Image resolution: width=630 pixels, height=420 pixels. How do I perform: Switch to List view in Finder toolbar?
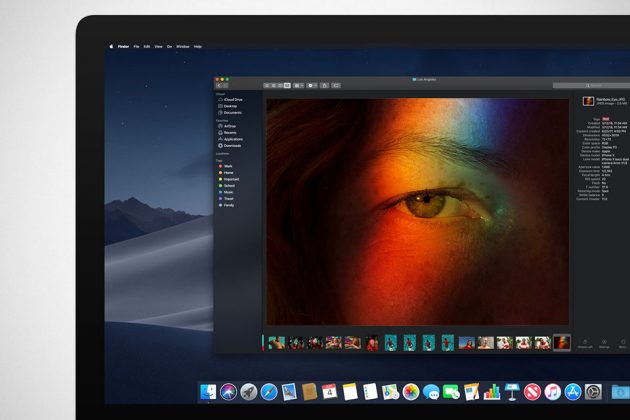(273, 86)
